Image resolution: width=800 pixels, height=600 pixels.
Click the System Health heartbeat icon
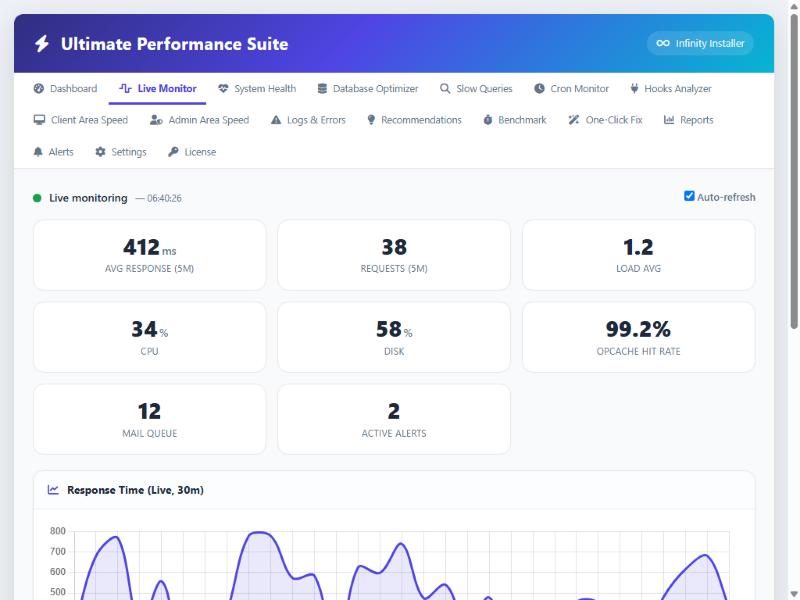click(x=223, y=88)
